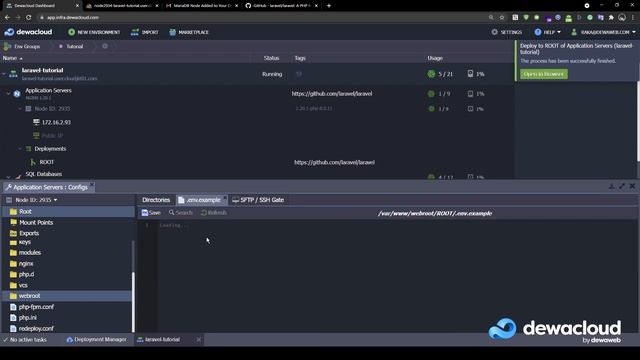
Task: Click the Application Servers NGINX icon
Action: pyautogui.click(x=17, y=94)
